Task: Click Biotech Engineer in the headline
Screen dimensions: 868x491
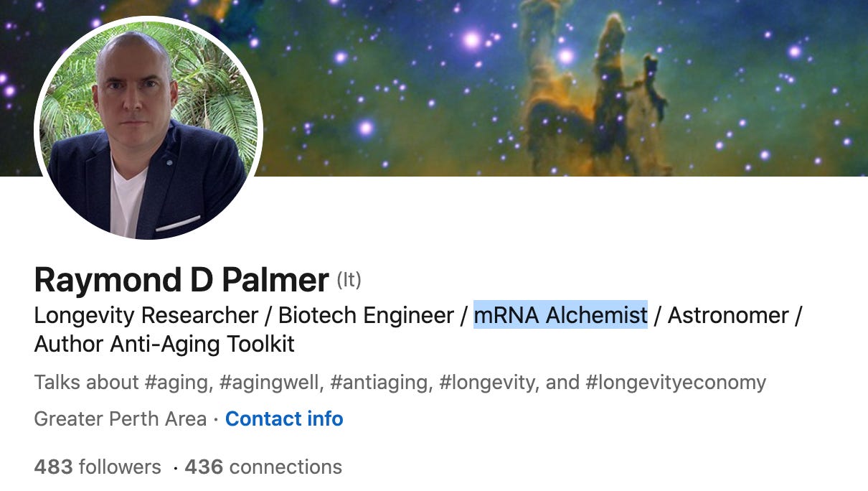Action: (x=367, y=315)
